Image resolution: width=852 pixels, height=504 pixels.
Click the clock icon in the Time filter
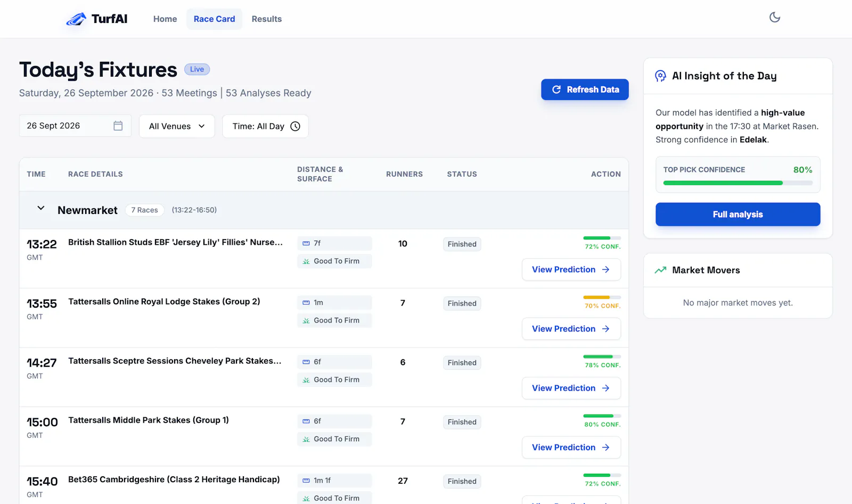click(x=296, y=126)
